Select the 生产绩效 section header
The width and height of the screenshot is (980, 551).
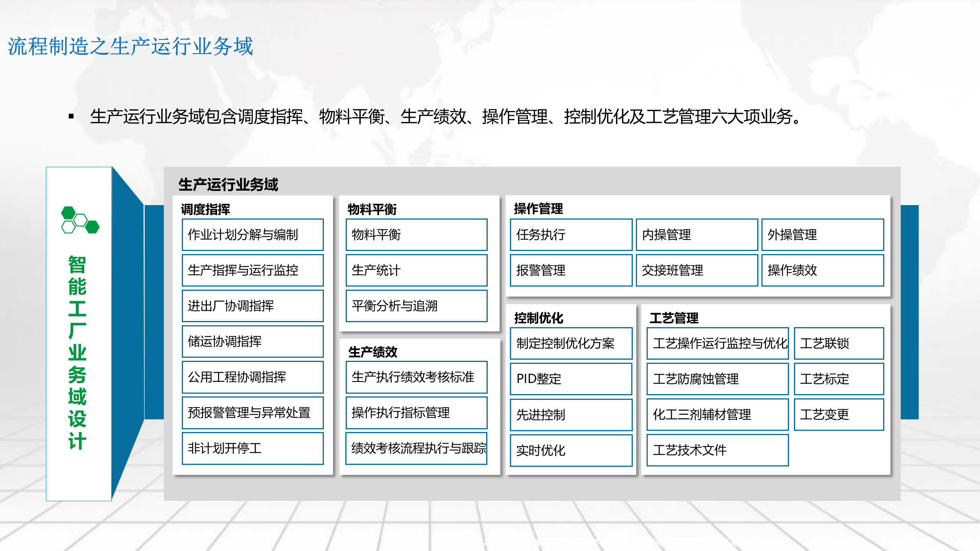pos(373,353)
